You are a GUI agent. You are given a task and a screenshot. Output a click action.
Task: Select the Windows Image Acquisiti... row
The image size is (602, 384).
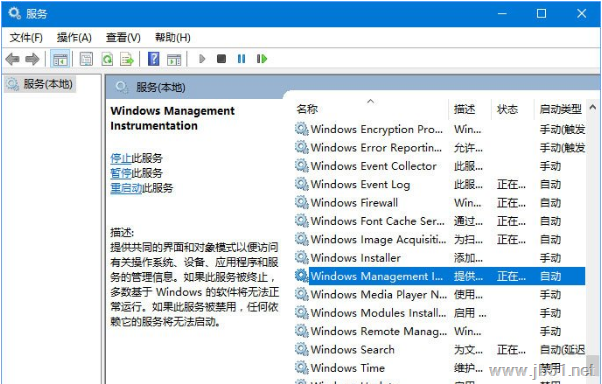[440, 240]
